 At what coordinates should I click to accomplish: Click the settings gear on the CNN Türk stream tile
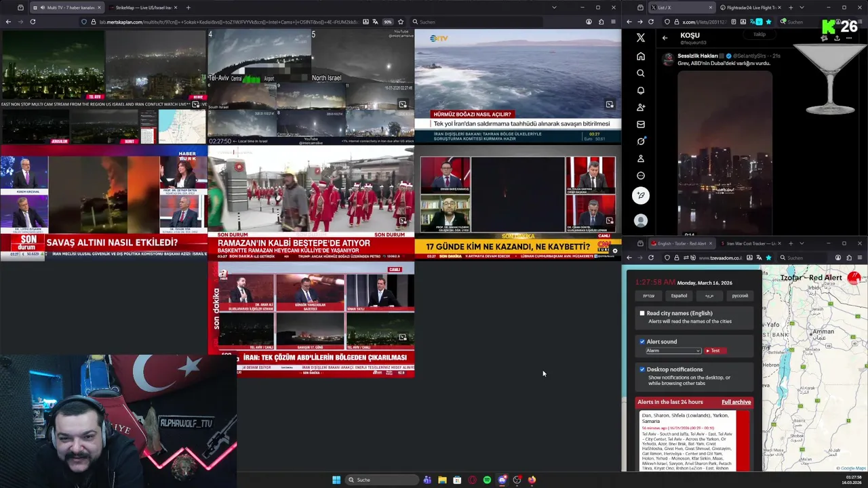615,251
